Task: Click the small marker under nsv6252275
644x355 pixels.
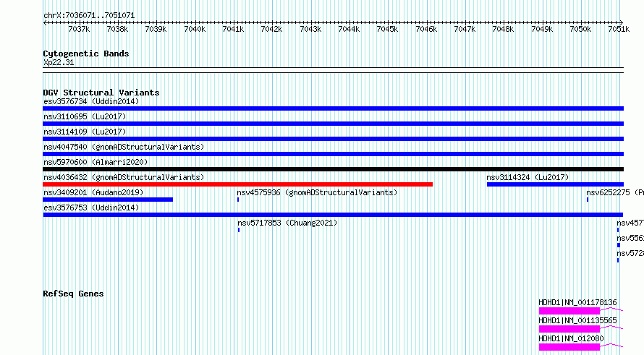Action: (588, 200)
